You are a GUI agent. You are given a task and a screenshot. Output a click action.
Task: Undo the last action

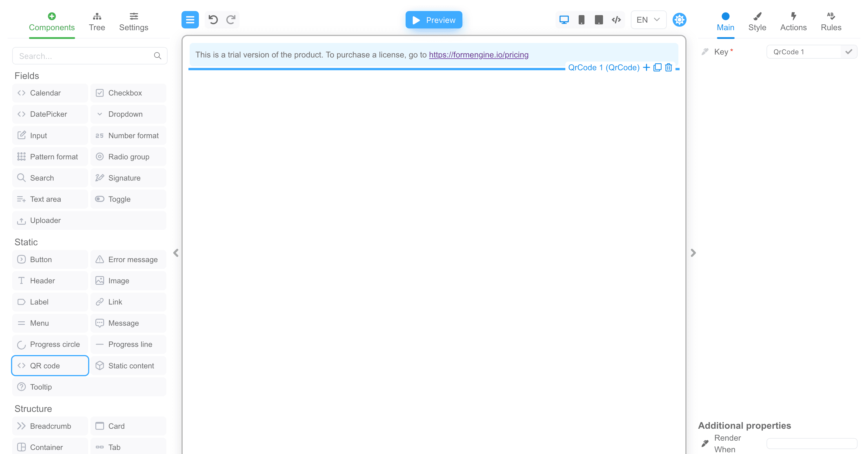click(x=213, y=19)
